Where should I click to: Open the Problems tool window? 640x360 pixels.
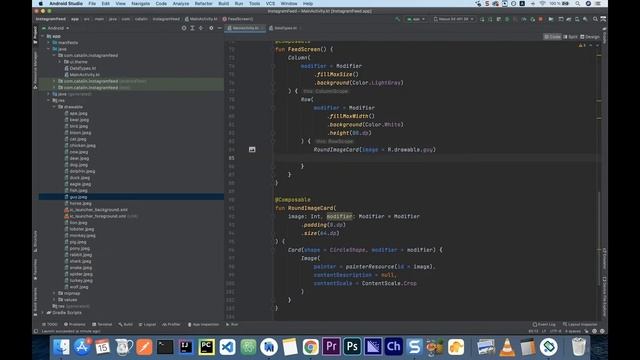[75, 324]
